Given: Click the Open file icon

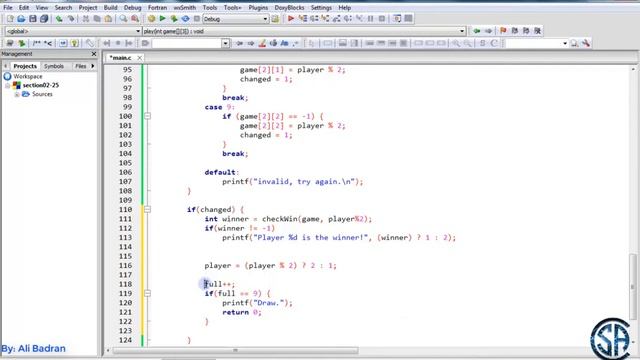Looking at the screenshot, I should click(x=21, y=19).
